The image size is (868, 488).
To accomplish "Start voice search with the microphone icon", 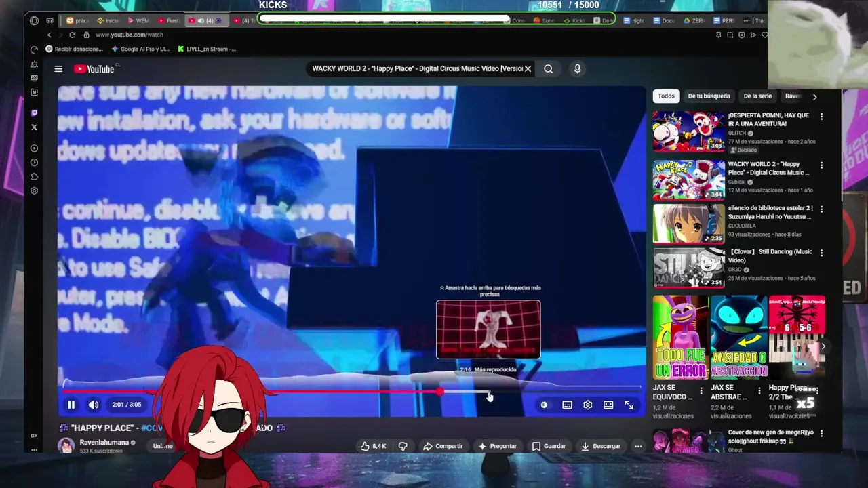I will point(577,68).
